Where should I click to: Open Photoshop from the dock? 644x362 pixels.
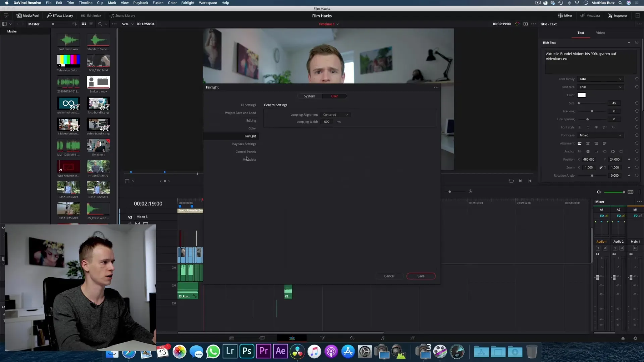point(247,351)
